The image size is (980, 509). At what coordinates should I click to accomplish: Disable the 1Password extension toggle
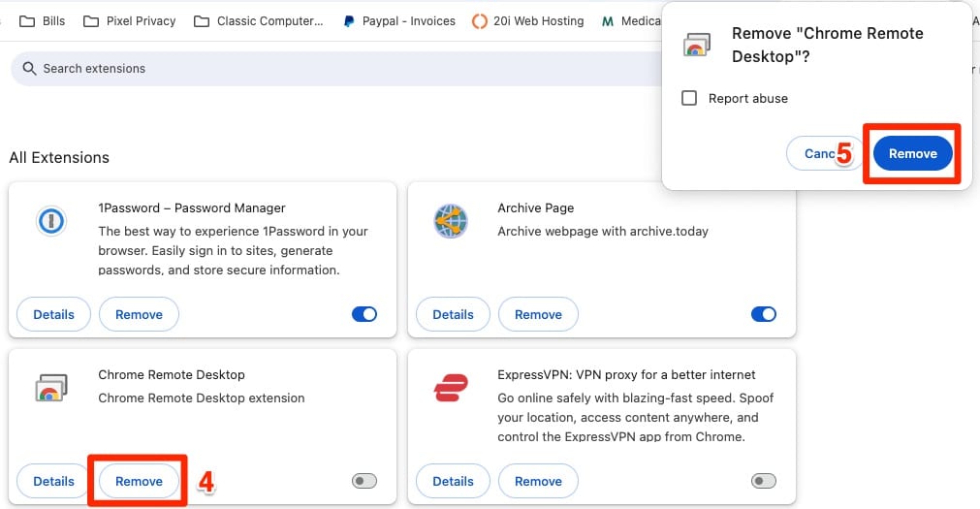point(364,314)
